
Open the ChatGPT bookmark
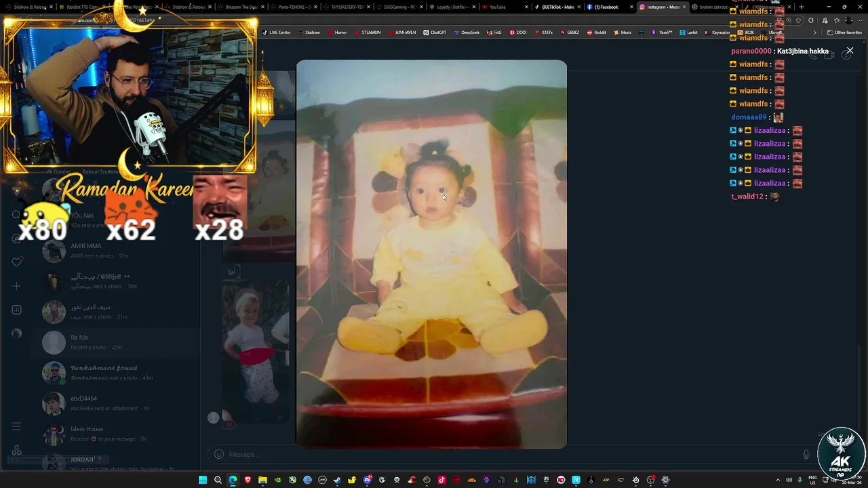pyautogui.click(x=435, y=33)
